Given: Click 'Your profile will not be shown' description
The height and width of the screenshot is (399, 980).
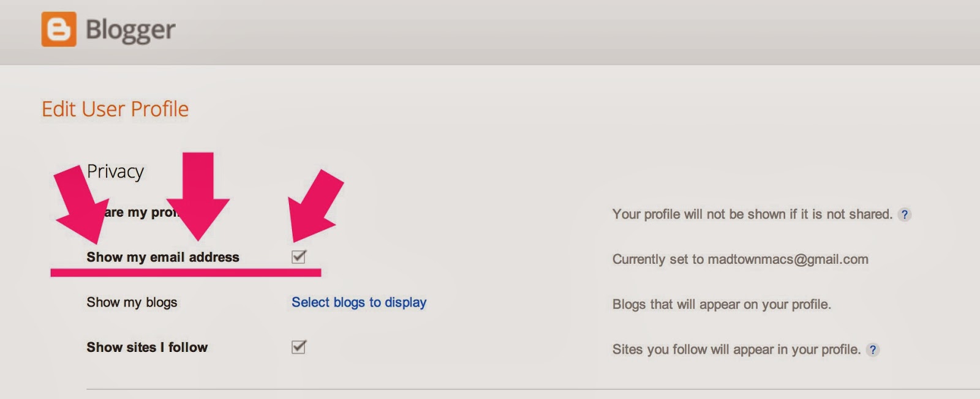Looking at the screenshot, I should coord(752,214).
